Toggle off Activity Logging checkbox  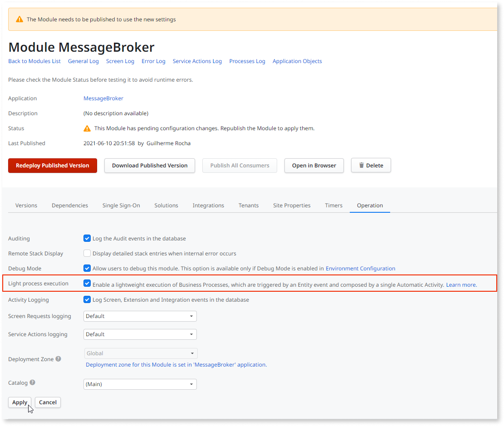[x=87, y=299]
